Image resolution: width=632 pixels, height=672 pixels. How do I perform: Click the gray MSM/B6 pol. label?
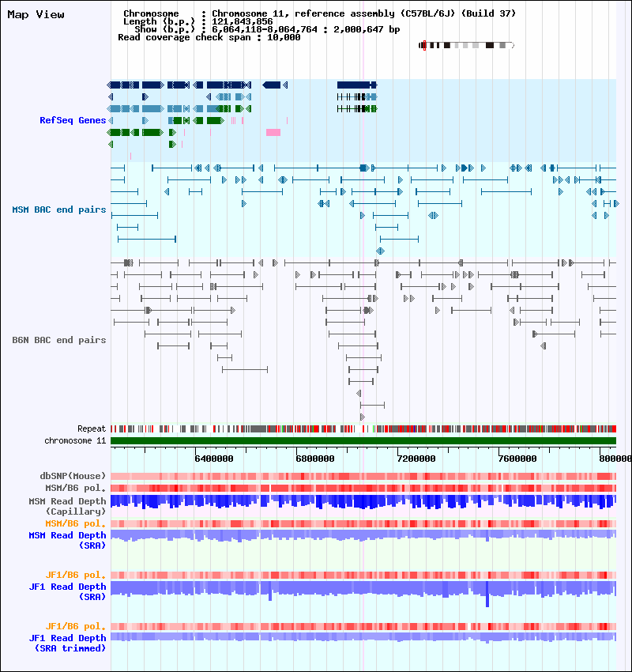tap(76, 488)
